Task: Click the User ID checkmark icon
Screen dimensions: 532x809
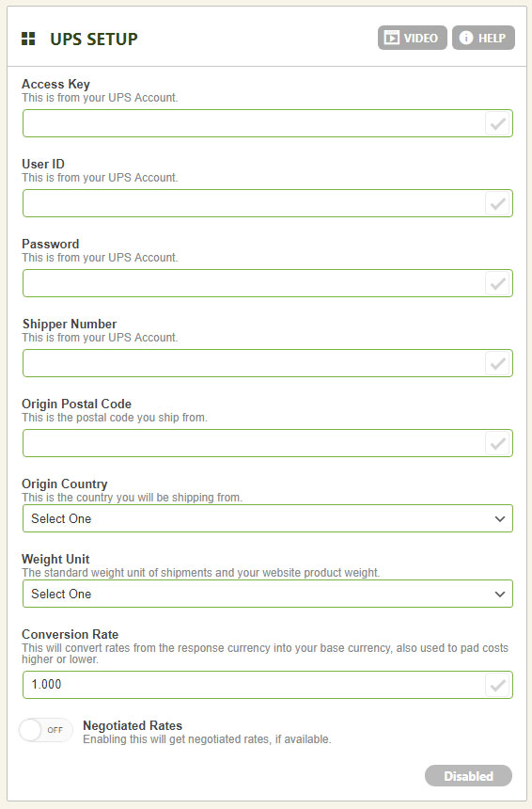Action: pos(498,204)
